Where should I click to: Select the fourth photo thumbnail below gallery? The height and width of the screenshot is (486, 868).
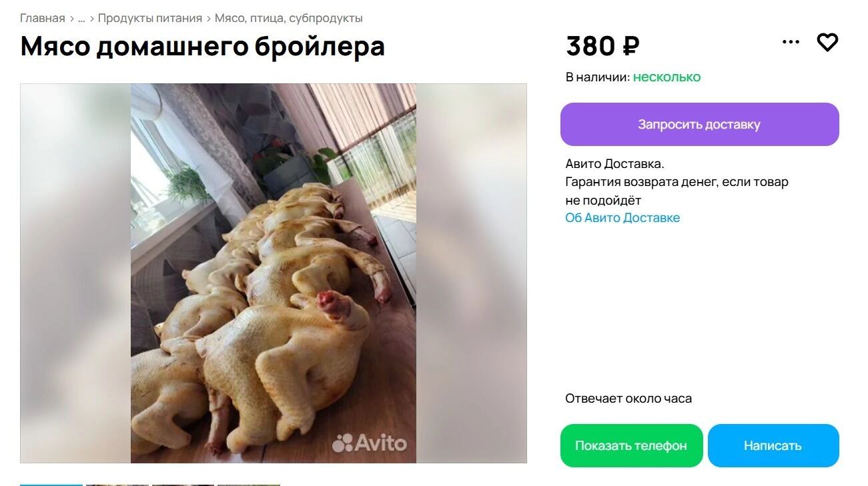coord(249,485)
